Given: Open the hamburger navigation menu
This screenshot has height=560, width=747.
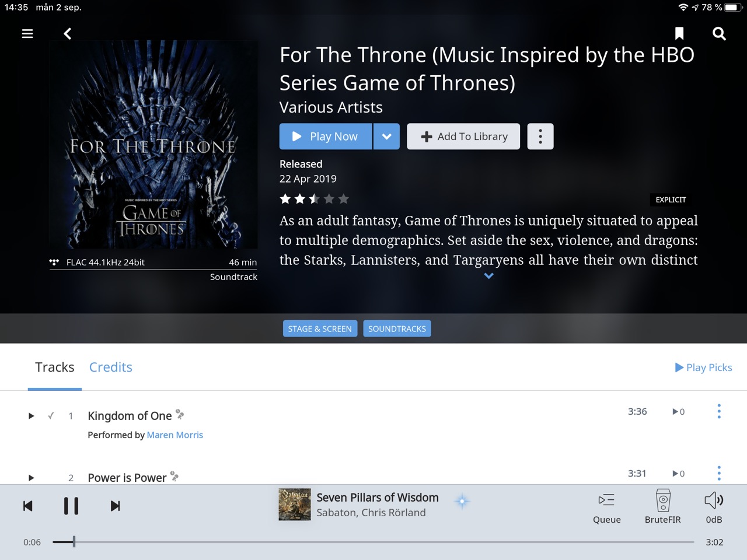Looking at the screenshot, I should (27, 34).
